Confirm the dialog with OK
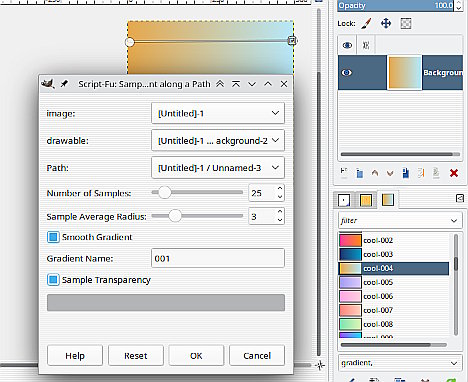 coord(196,356)
